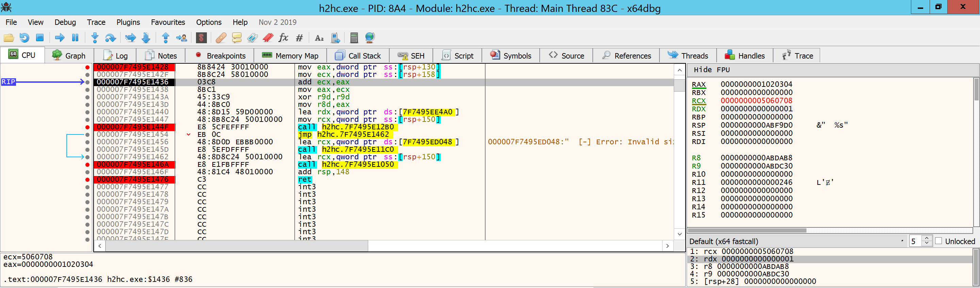The image size is (980, 288).
Task: Open the View menu
Action: 35,22
